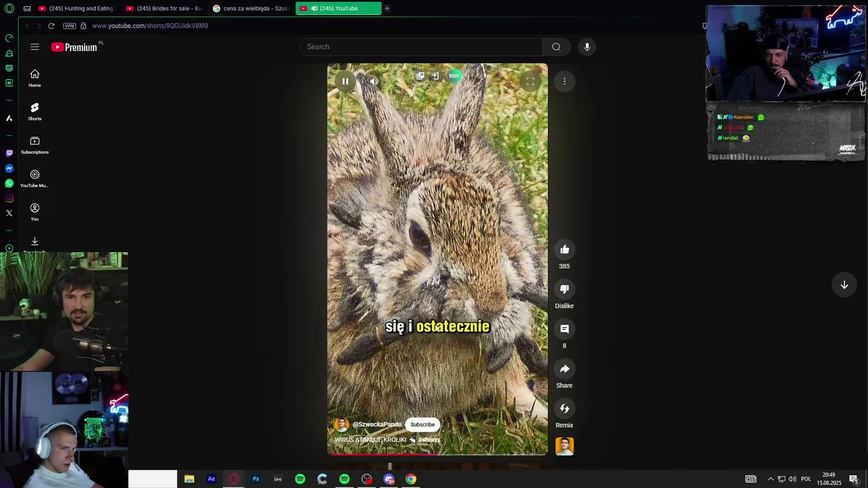
Task: Toggle the Opera VPN badge
Action: click(x=69, y=26)
